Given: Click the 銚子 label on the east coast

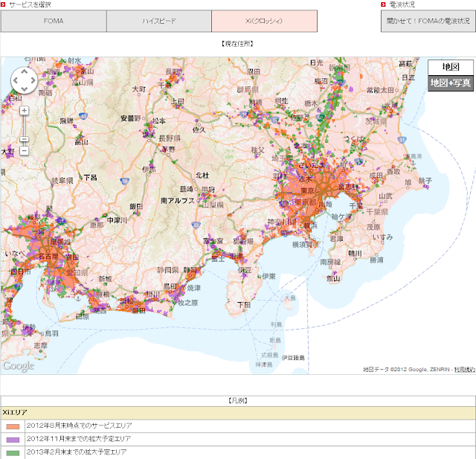Looking at the screenshot, I should 425,181.
